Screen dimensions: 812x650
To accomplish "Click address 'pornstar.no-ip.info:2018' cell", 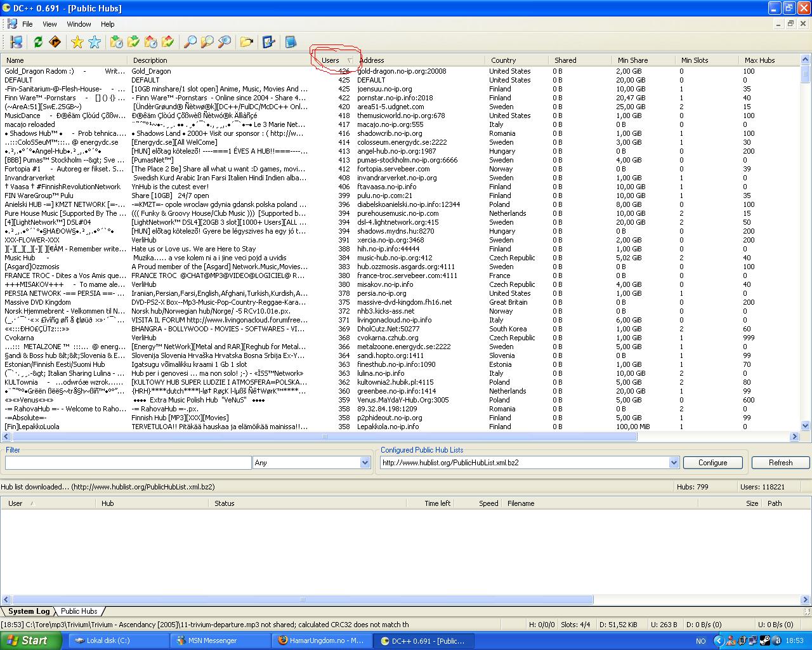I will tap(395, 98).
